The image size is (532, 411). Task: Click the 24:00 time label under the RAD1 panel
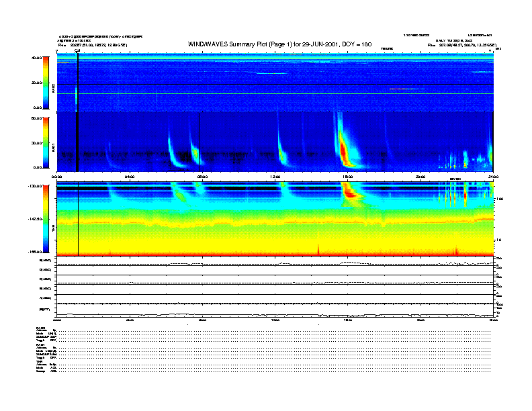pos(493,177)
